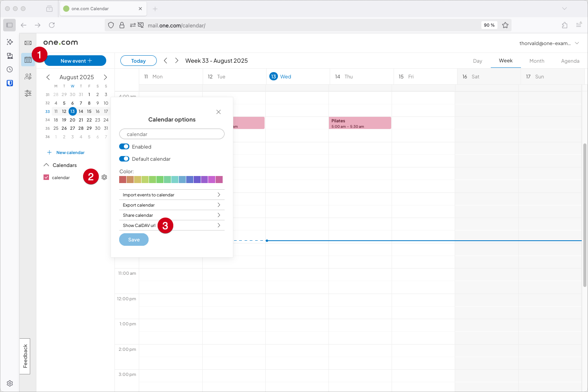Open browser history via the clock icon
This screenshot has height=392, width=588.
(x=9, y=69)
